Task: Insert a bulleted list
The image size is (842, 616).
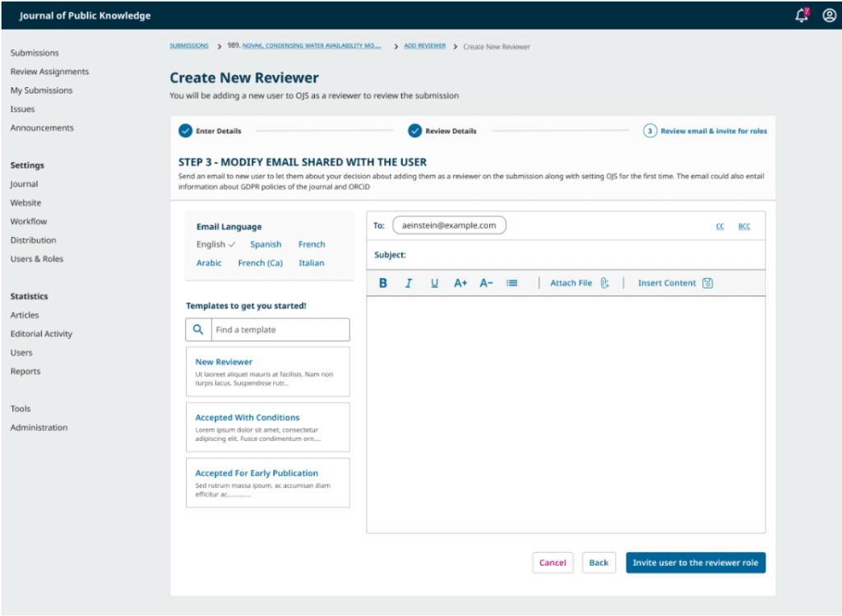Action: pos(512,283)
